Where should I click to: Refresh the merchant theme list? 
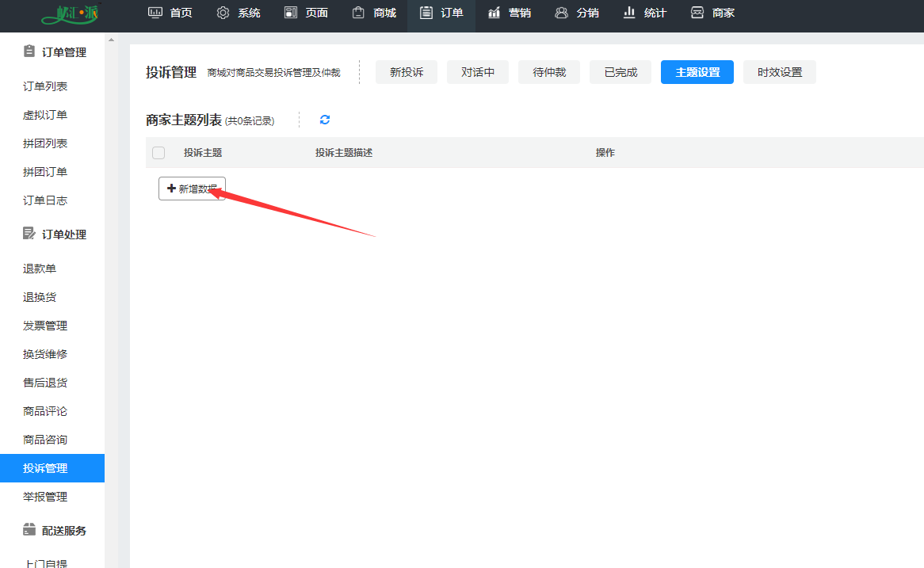[x=325, y=120]
